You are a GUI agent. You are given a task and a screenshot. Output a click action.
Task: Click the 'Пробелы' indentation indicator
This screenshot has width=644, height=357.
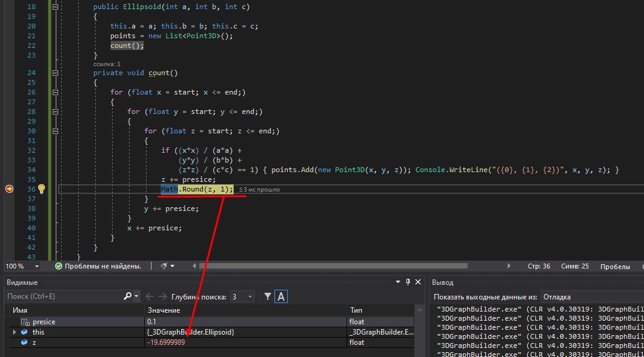coord(615,267)
